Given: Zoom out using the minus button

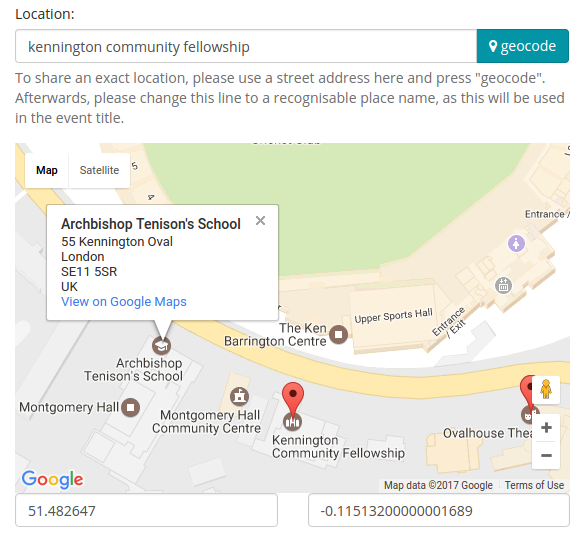Looking at the screenshot, I should pyautogui.click(x=546, y=455).
